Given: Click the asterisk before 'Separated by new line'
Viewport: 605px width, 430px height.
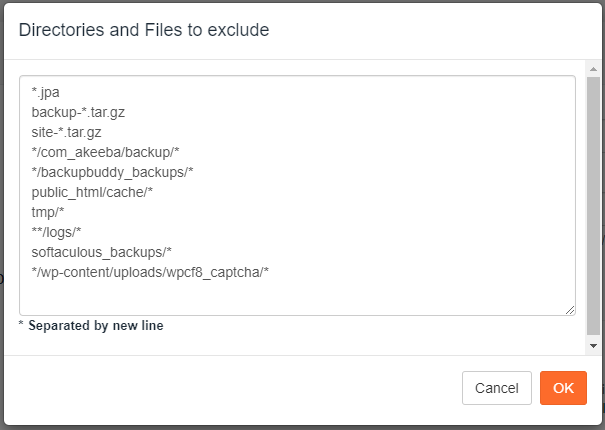Looking at the screenshot, I should pos(21,323).
